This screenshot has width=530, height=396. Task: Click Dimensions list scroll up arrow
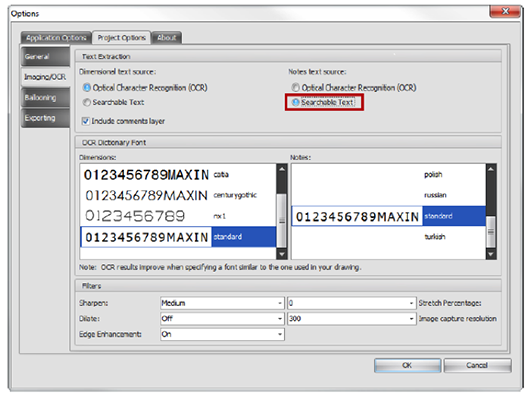tap(282, 169)
